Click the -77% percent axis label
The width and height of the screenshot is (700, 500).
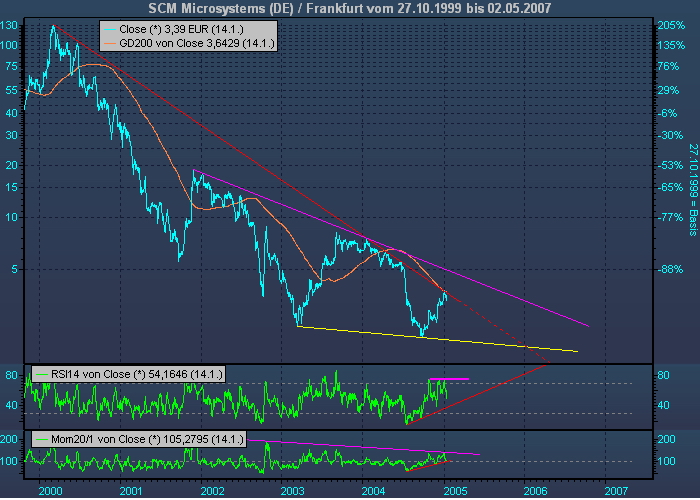pyautogui.click(x=671, y=217)
